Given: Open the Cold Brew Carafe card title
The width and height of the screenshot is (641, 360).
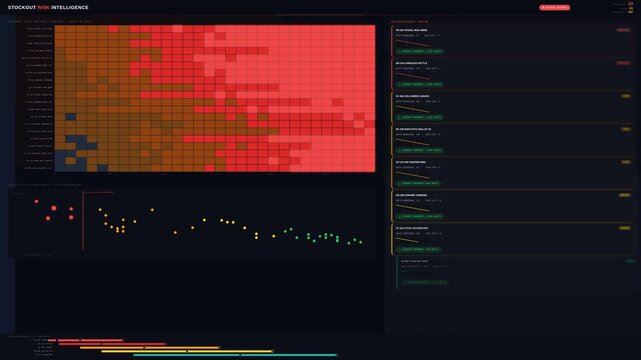Looking at the screenshot, I should click(x=412, y=96).
